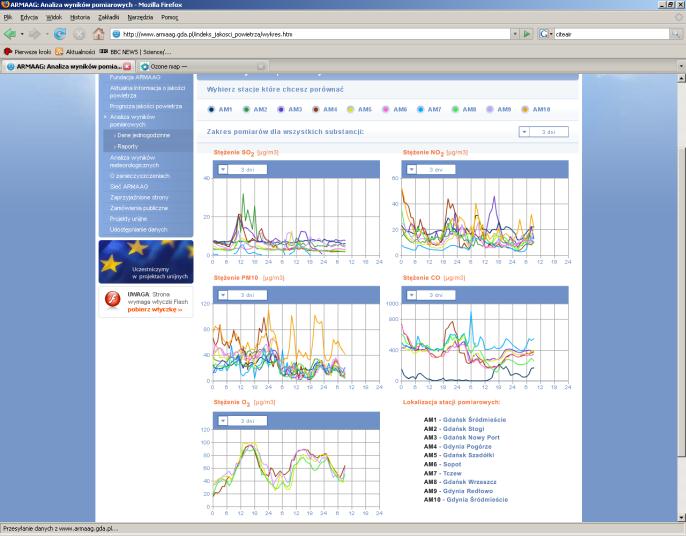Open the O3 chart range dropdown
Screen dimensions: 686x536
(242, 420)
